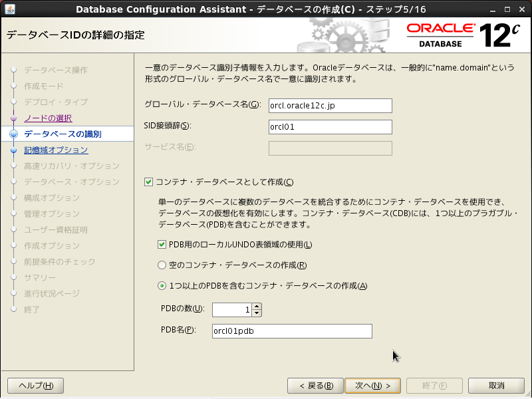Screen dimensions: 532x399
Task: Toggle コンテナ・データベースとして作成 checkbox
Action: pos(148,182)
